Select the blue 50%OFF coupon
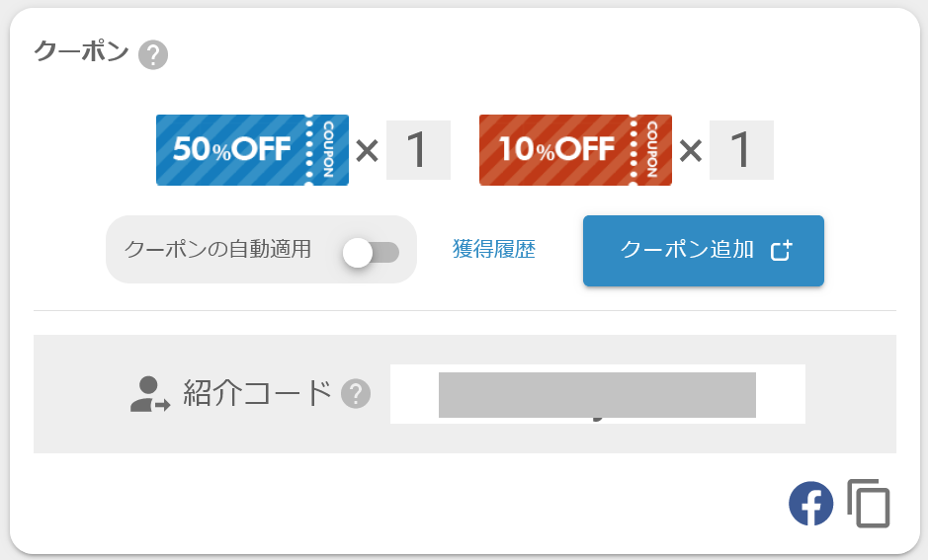The image size is (928, 560). [232, 150]
